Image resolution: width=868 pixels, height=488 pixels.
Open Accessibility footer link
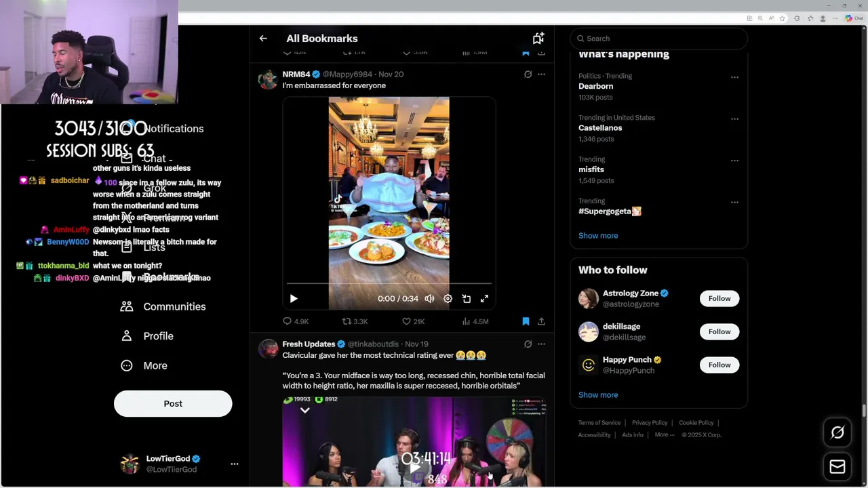click(x=595, y=435)
